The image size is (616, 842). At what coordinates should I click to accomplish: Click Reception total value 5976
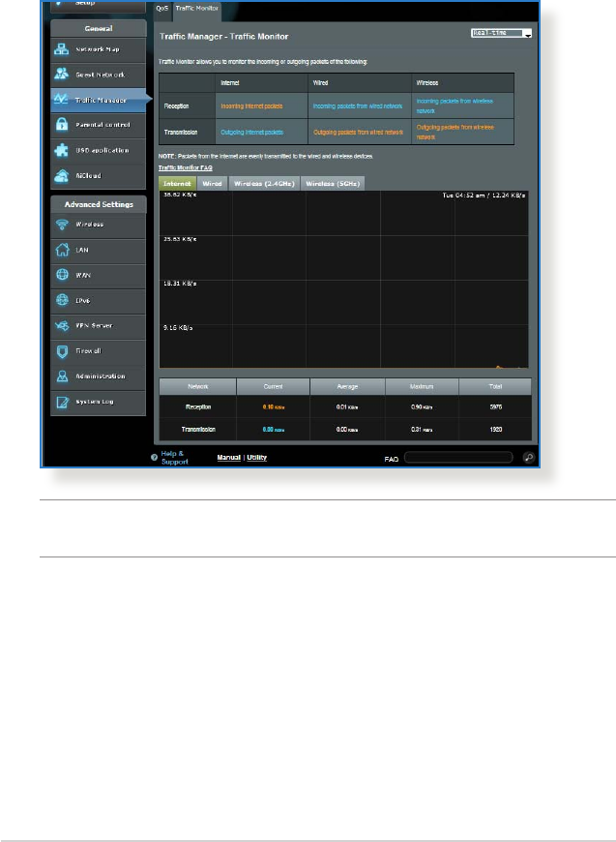pos(496,407)
